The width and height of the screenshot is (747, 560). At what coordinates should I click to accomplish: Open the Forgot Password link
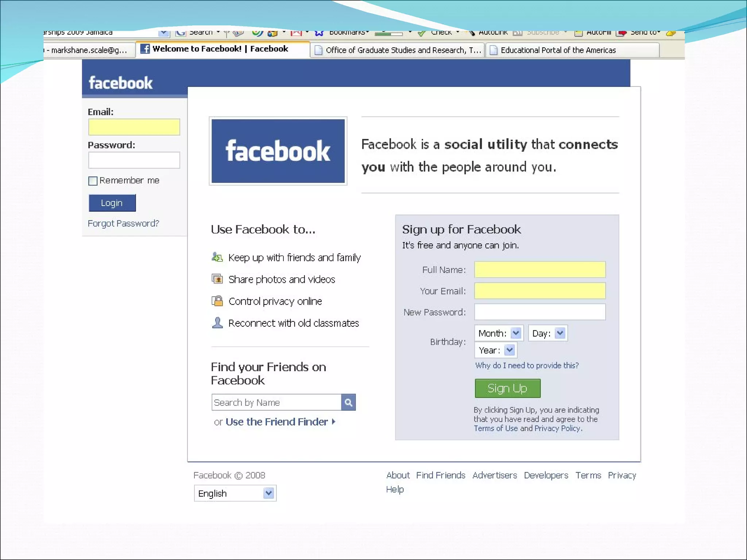(123, 223)
